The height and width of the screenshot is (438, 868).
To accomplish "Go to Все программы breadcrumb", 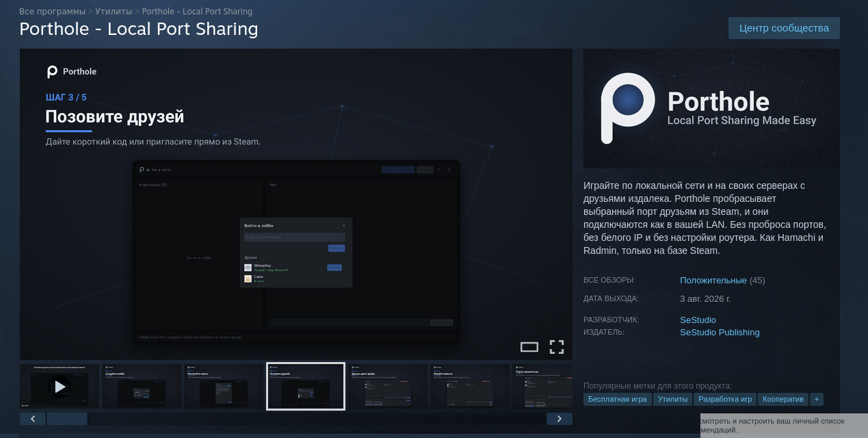I will pyautogui.click(x=52, y=12).
